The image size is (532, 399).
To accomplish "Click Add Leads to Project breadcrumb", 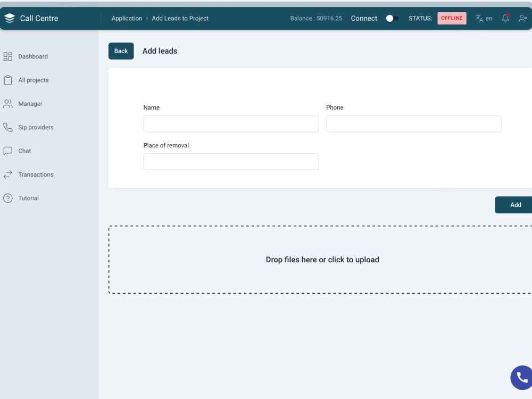I will pyautogui.click(x=180, y=18).
